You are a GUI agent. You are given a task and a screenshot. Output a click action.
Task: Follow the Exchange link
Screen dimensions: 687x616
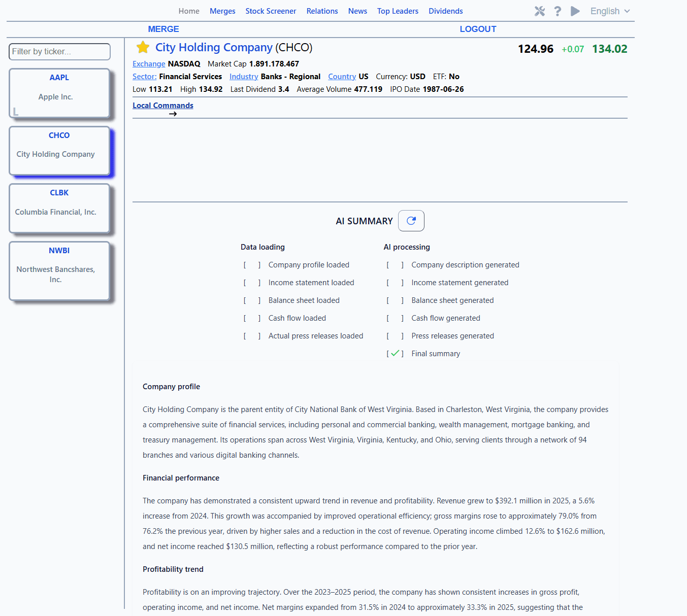click(149, 64)
